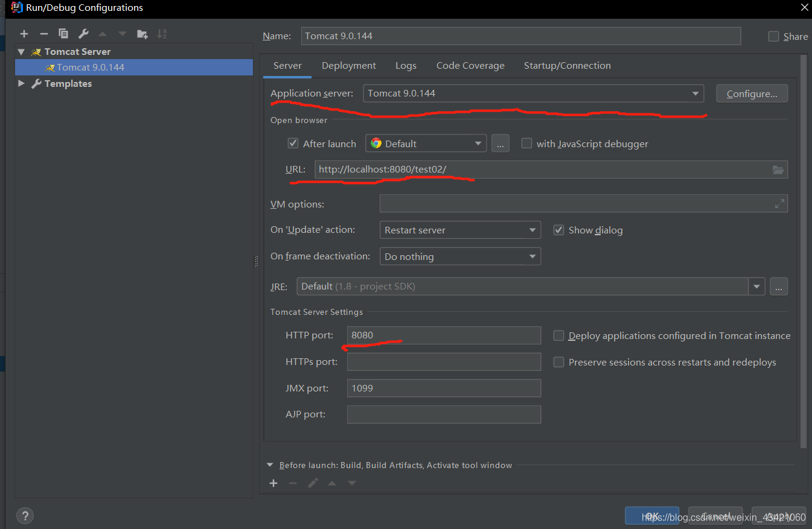The height and width of the screenshot is (529, 812).
Task: Toggle the Show dialog checkbox
Action: pyautogui.click(x=558, y=230)
